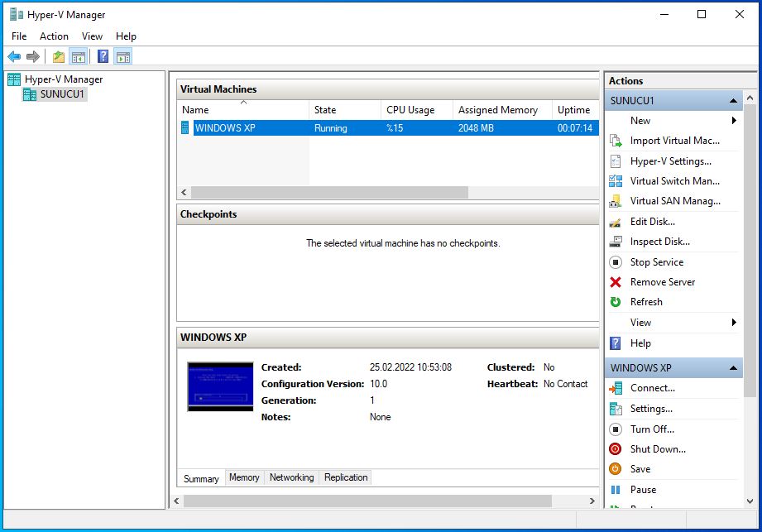Select the WINDOWS XP virtual machine name
The image size is (762, 532).
pyautogui.click(x=225, y=128)
